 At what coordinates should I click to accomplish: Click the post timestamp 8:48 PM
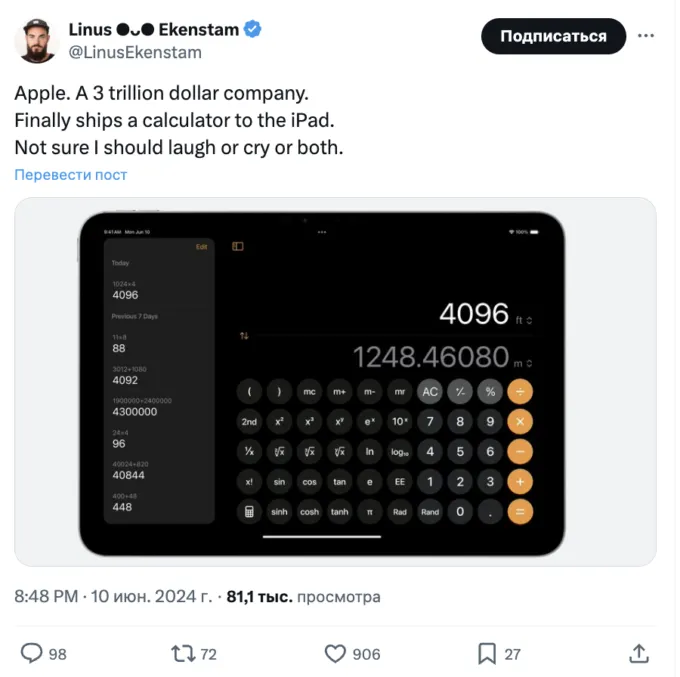46,597
